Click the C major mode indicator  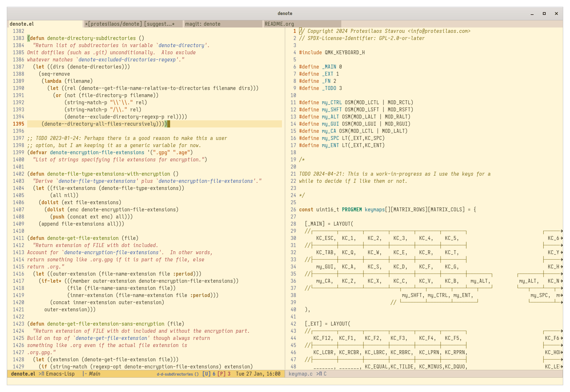click(325, 374)
